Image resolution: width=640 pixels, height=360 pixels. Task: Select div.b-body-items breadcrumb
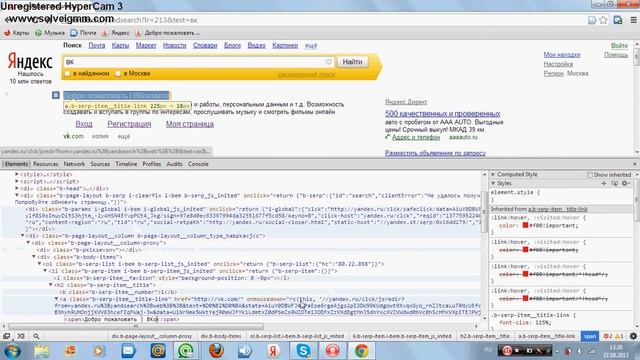click(x=221, y=336)
